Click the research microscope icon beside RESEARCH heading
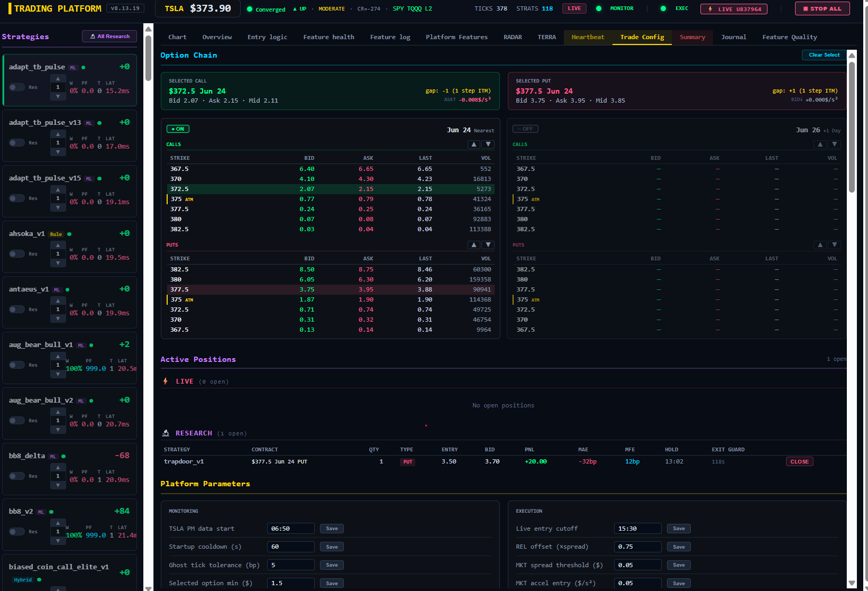The image size is (868, 591). pos(166,433)
